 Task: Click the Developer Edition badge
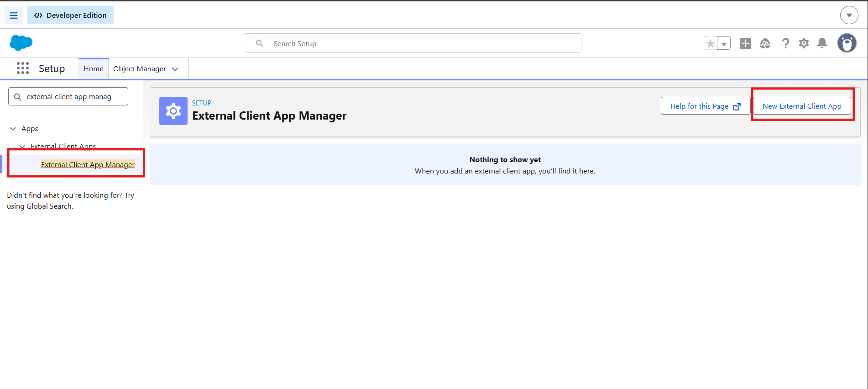tap(70, 15)
